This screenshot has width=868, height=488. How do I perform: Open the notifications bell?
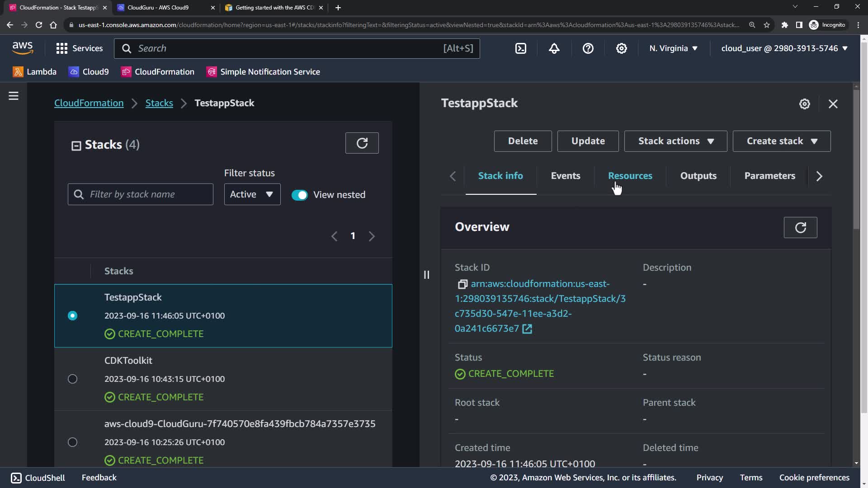point(554,48)
